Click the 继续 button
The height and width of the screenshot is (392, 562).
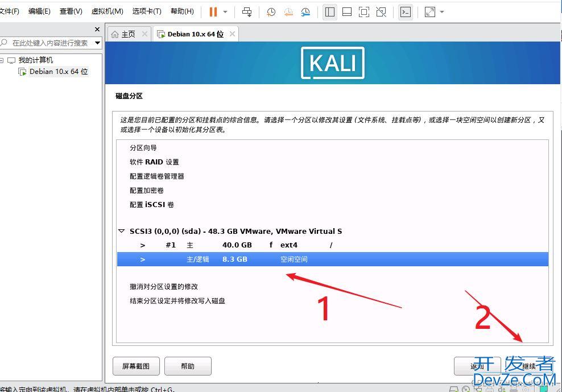[529, 366]
